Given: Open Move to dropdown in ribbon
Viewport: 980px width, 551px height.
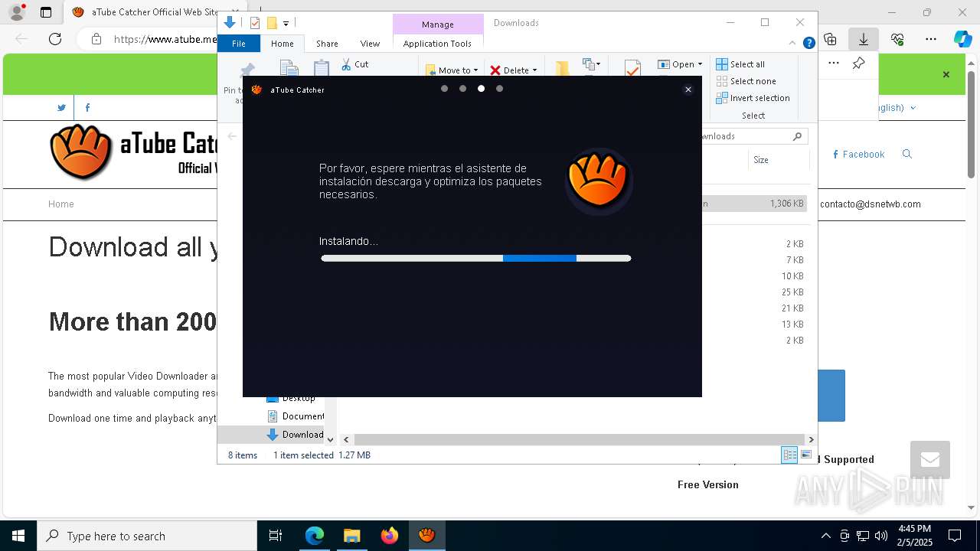Looking at the screenshot, I should [452, 70].
